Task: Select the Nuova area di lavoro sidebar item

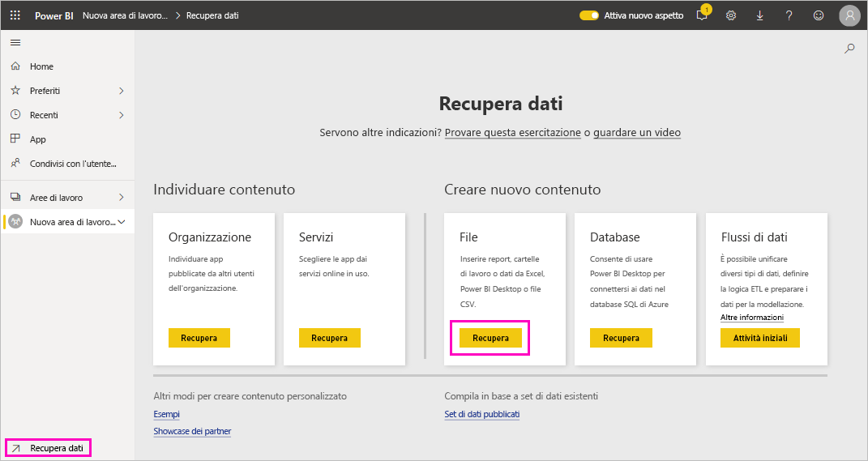Action: tap(67, 222)
